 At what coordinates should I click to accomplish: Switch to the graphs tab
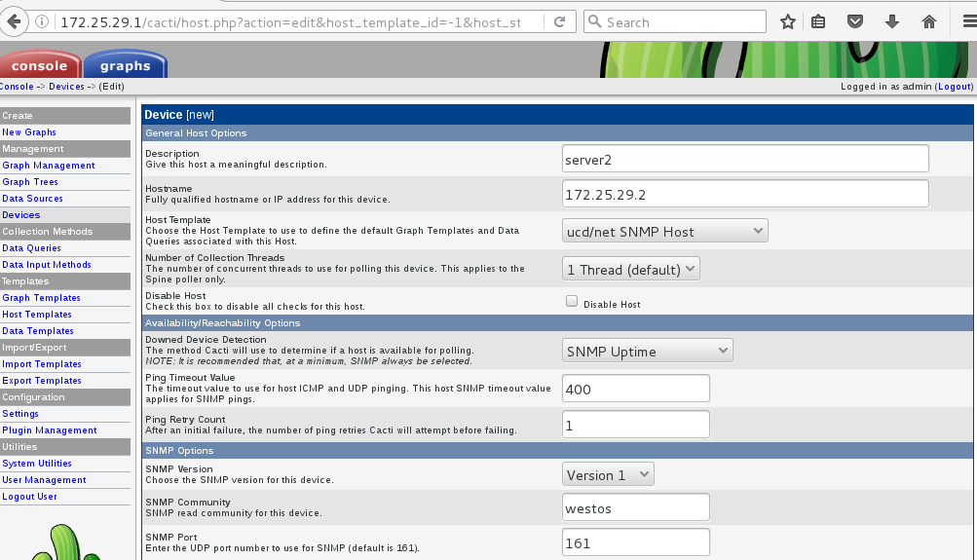(126, 65)
